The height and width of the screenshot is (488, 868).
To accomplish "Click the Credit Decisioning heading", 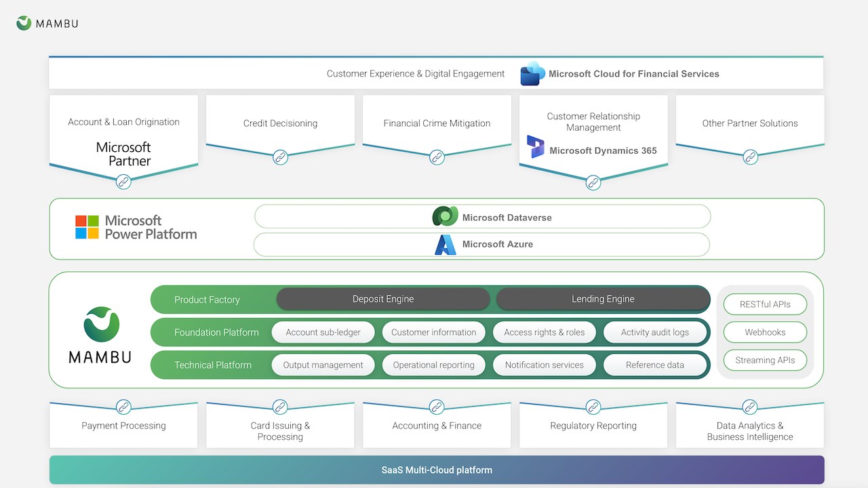I will click(280, 123).
